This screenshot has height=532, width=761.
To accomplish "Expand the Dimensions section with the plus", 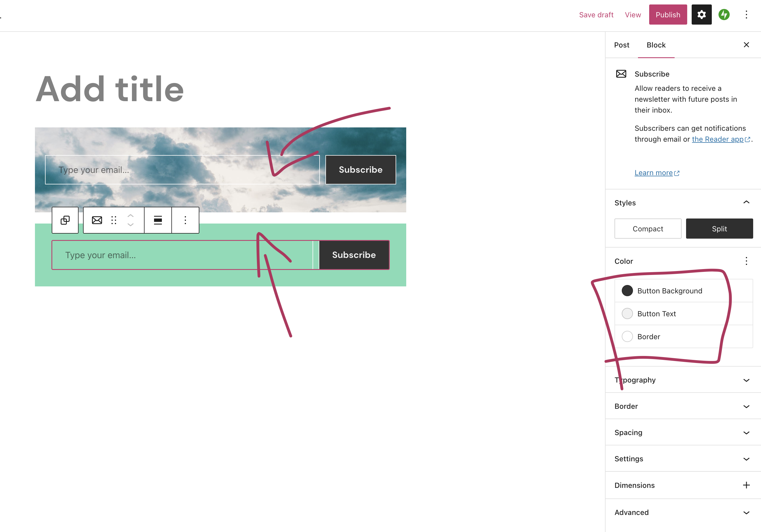I will pos(746,485).
